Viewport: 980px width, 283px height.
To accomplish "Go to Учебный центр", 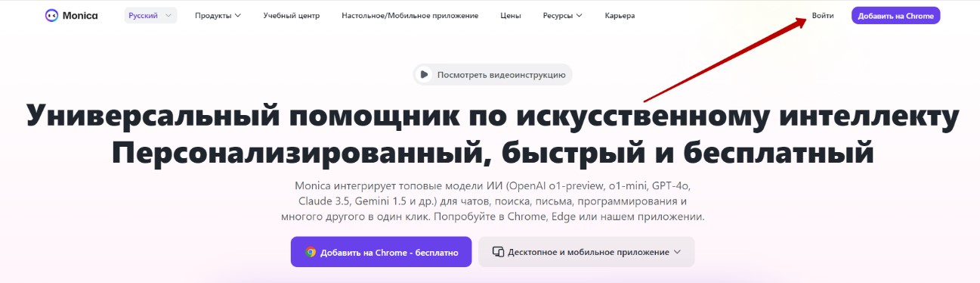I will pos(292,15).
